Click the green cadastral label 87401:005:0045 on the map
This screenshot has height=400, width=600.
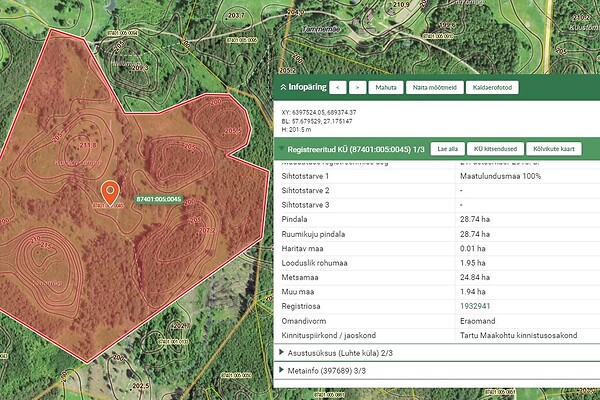coord(158,199)
